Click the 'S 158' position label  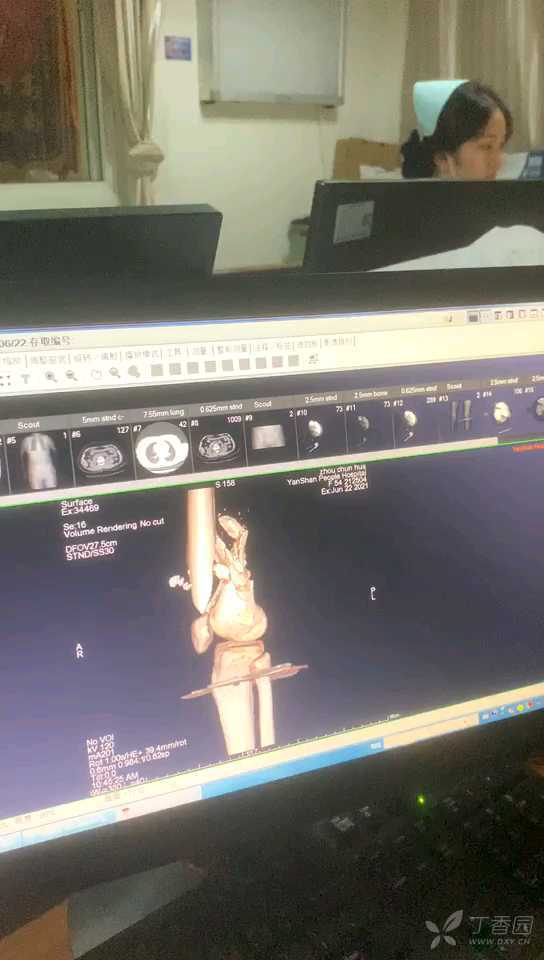click(x=225, y=484)
